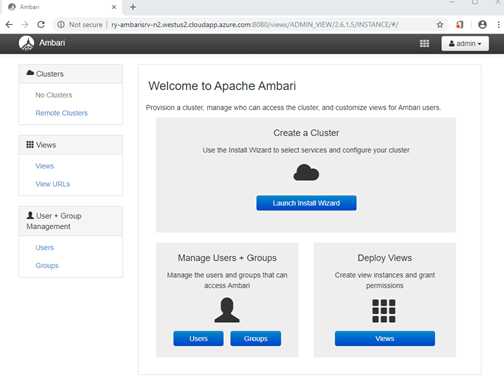Click User + Group Management heading

71,221
